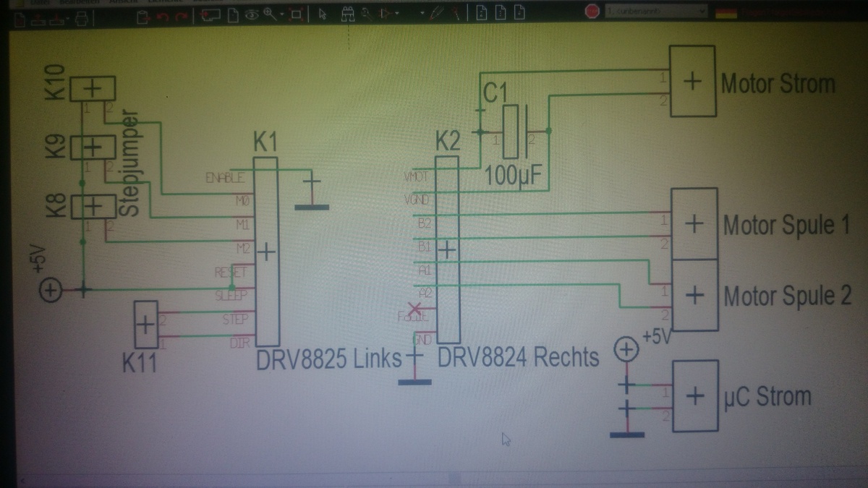Click the second sheet page icon
Viewport: 868px width, 488px height.
[501, 12]
